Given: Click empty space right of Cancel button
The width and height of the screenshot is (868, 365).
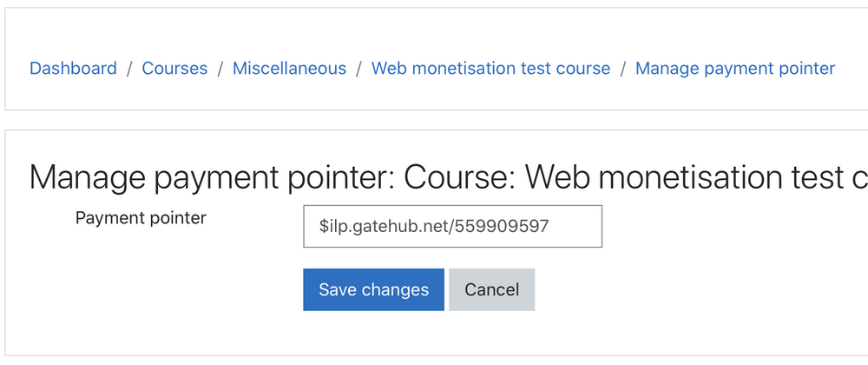Looking at the screenshot, I should pos(694,289).
